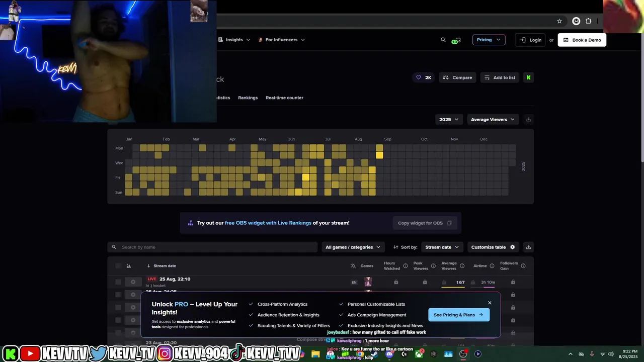This screenshot has width=644, height=362.
Task: Click the Add to list button
Action: [x=500, y=77]
